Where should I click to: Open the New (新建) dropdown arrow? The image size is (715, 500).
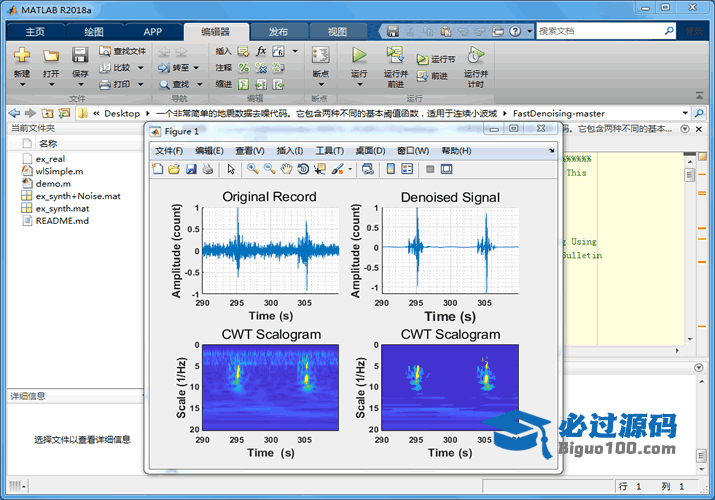click(x=22, y=84)
